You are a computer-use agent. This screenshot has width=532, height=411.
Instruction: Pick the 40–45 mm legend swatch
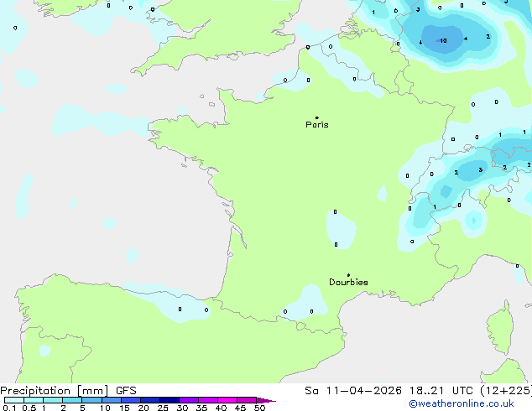(227, 400)
